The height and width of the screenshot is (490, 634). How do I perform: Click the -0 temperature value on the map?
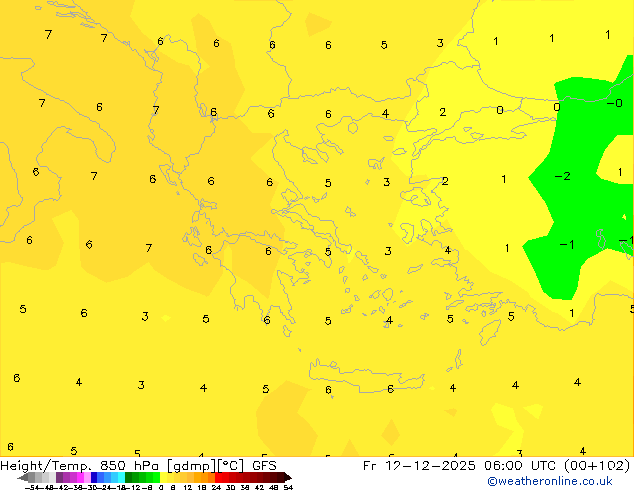614,103
